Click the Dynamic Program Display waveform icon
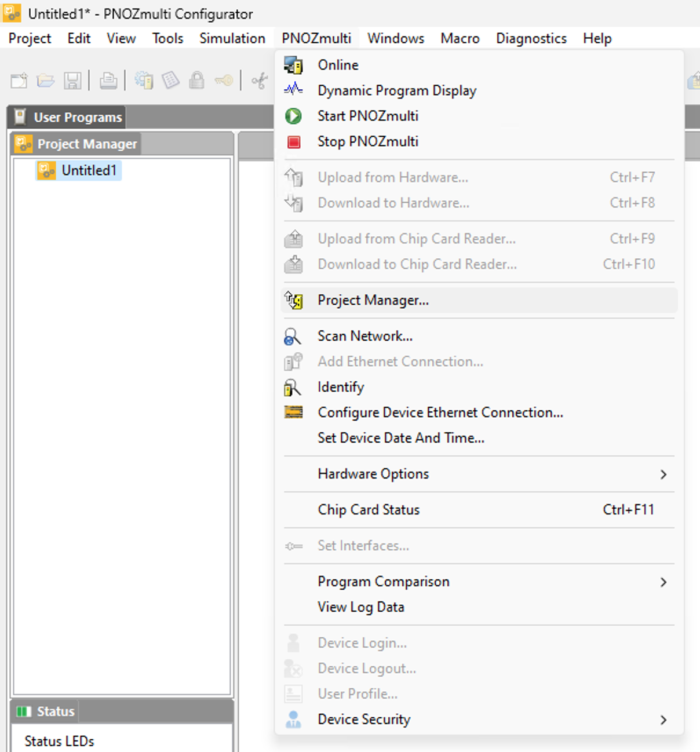700x752 pixels. [293, 90]
